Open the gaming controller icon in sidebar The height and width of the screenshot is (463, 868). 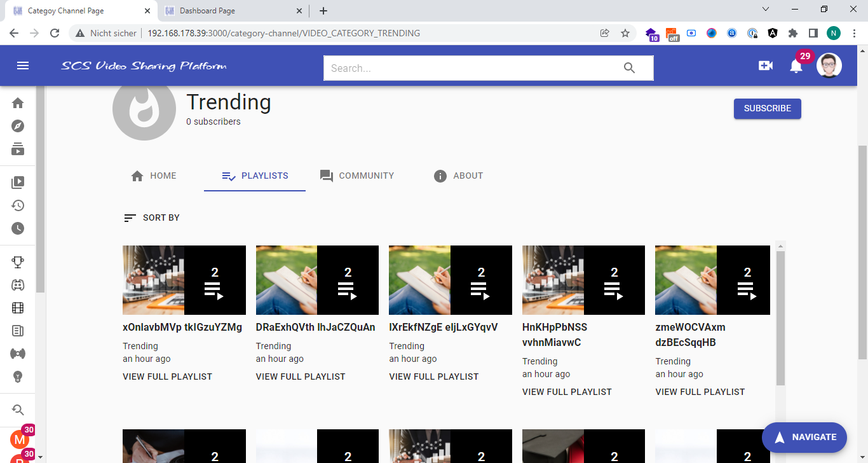(x=18, y=285)
